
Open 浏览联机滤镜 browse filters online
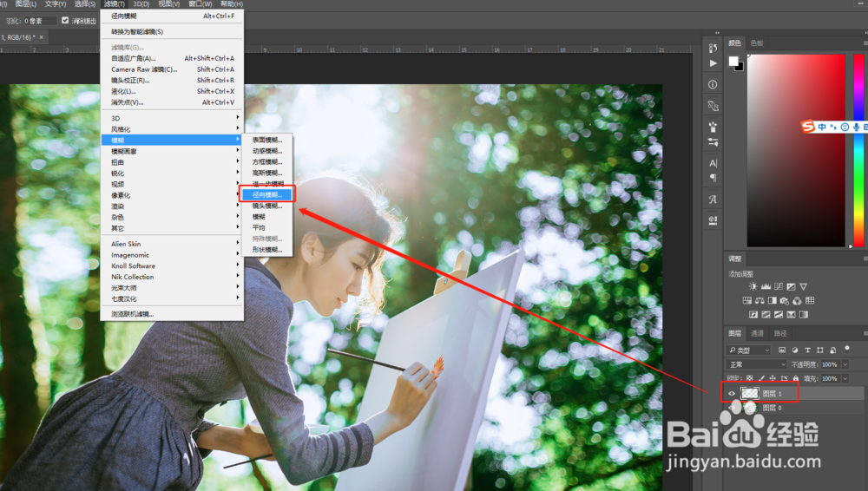click(172, 314)
